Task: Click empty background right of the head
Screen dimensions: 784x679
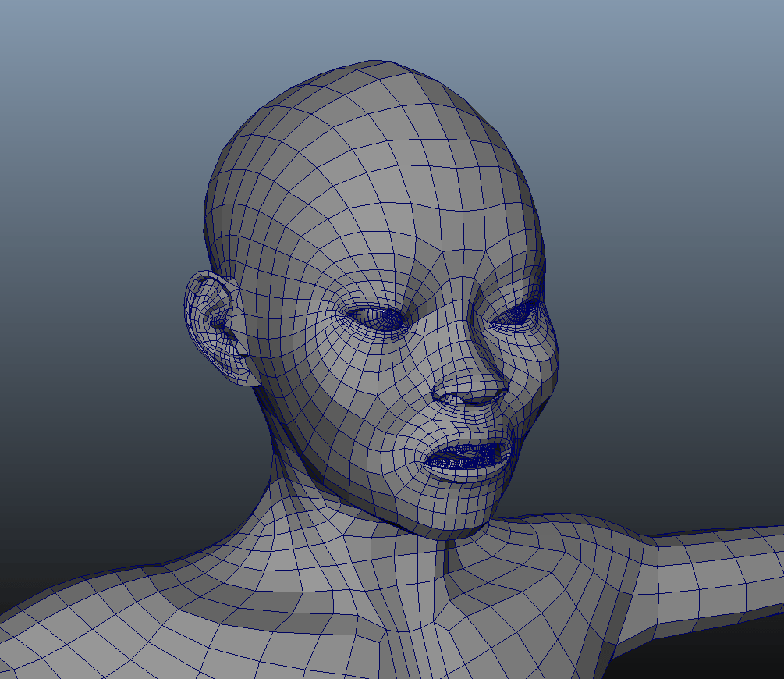Action: [671, 273]
